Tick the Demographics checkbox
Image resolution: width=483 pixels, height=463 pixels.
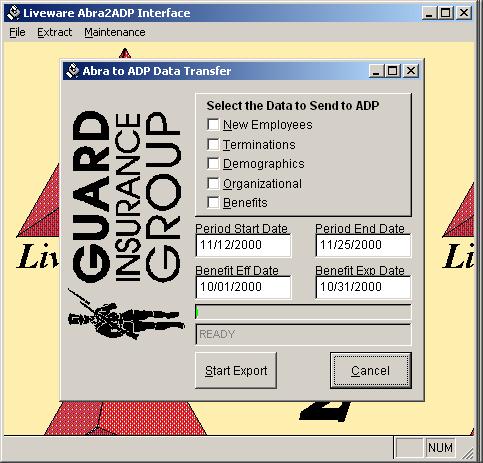point(213,164)
